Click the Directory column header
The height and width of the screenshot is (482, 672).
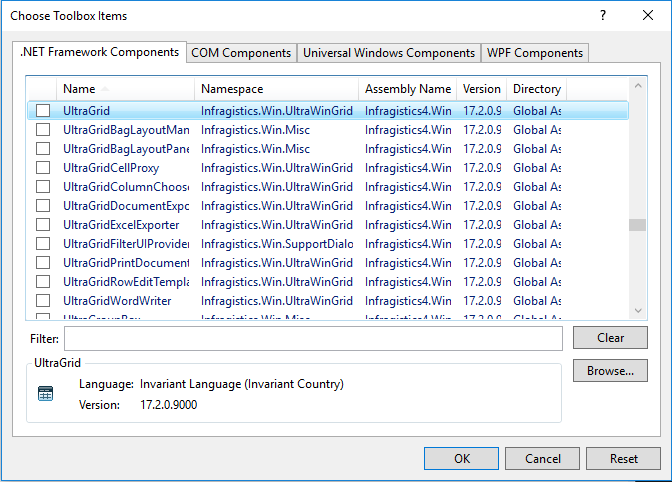[537, 89]
